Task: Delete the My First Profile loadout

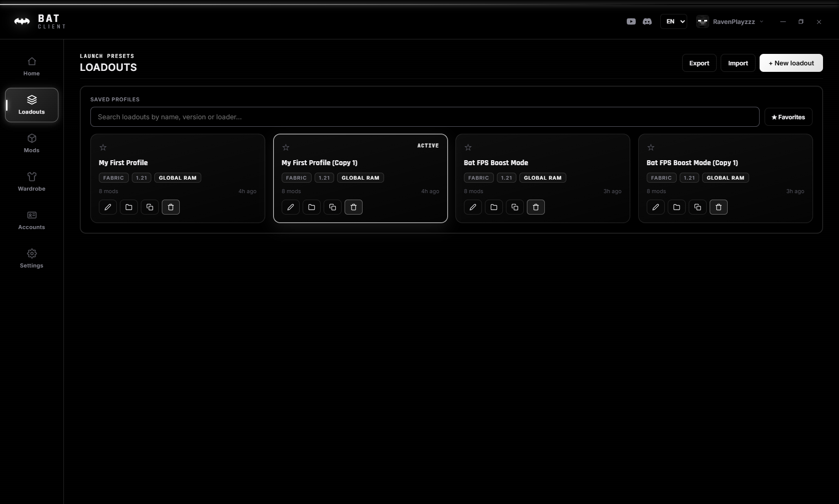Action: (171, 207)
